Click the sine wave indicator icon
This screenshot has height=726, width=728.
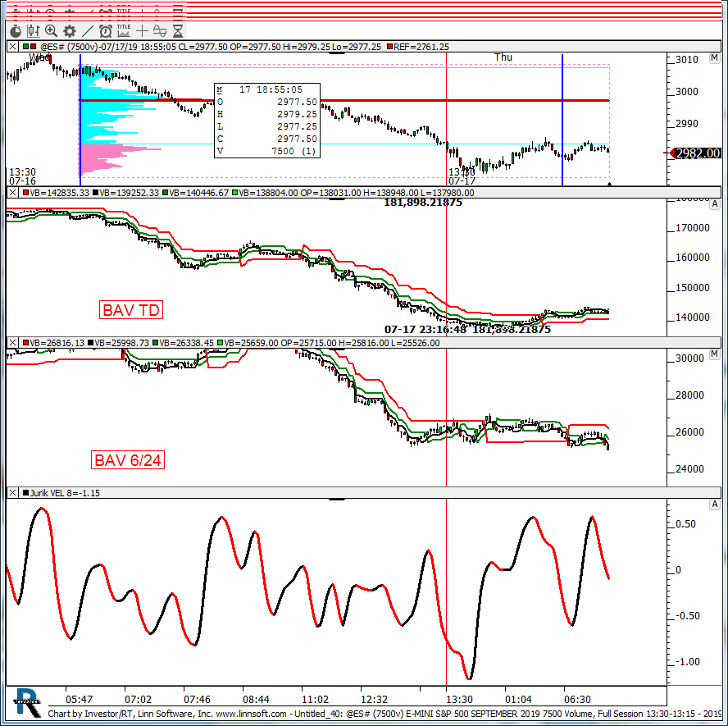click(x=160, y=32)
